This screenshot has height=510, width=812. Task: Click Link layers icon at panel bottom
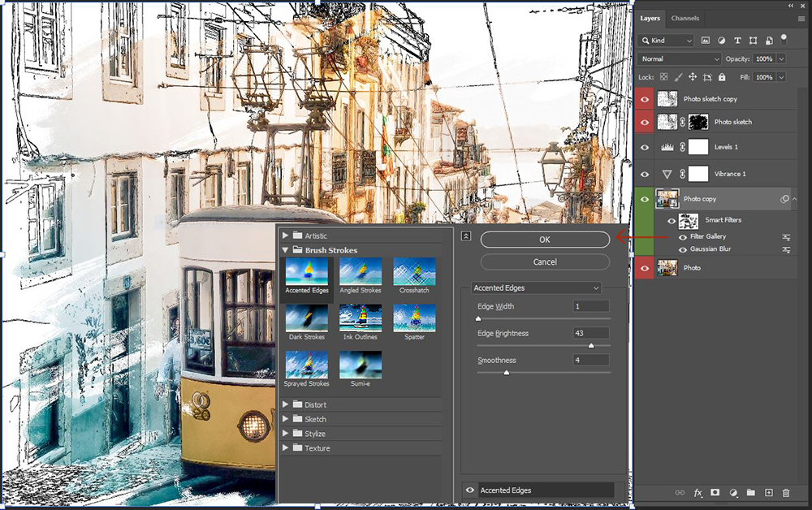[x=680, y=493]
